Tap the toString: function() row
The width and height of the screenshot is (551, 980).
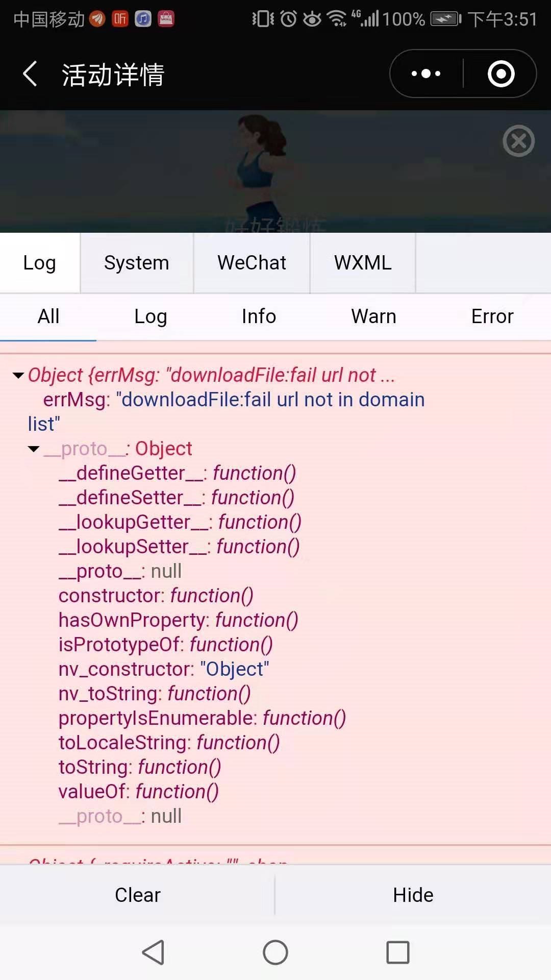tap(140, 767)
